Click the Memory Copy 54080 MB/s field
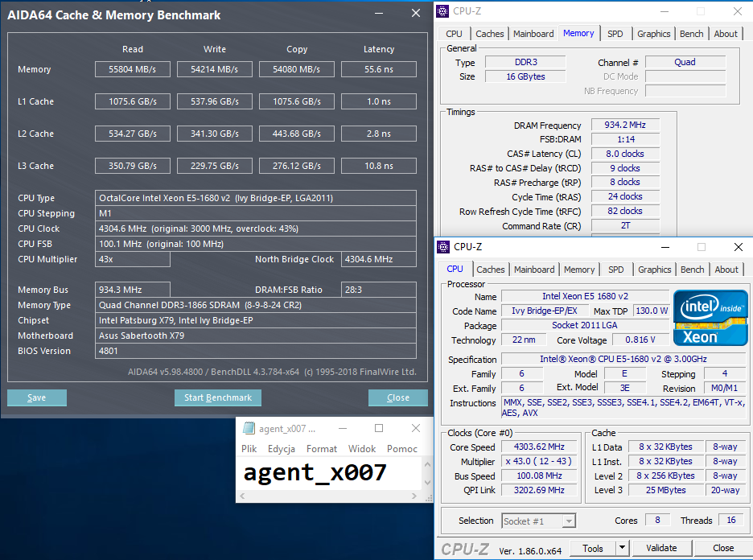 tap(297, 69)
